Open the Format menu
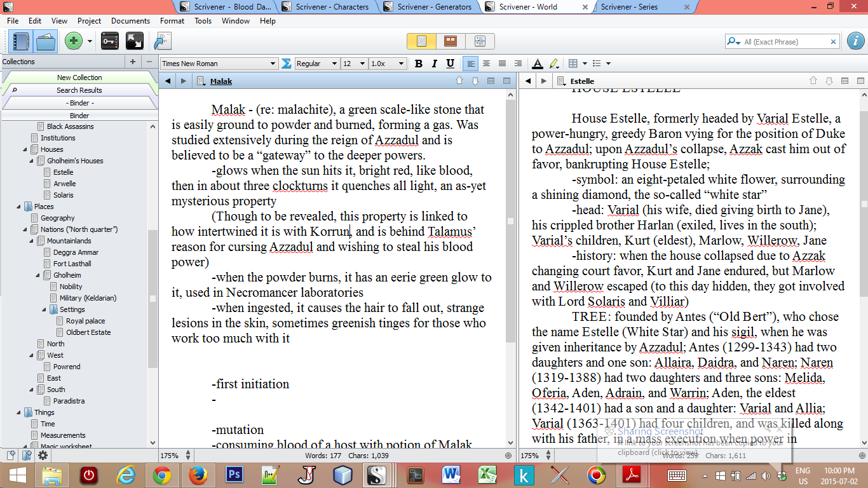Image resolution: width=868 pixels, height=488 pixels. tap(172, 21)
